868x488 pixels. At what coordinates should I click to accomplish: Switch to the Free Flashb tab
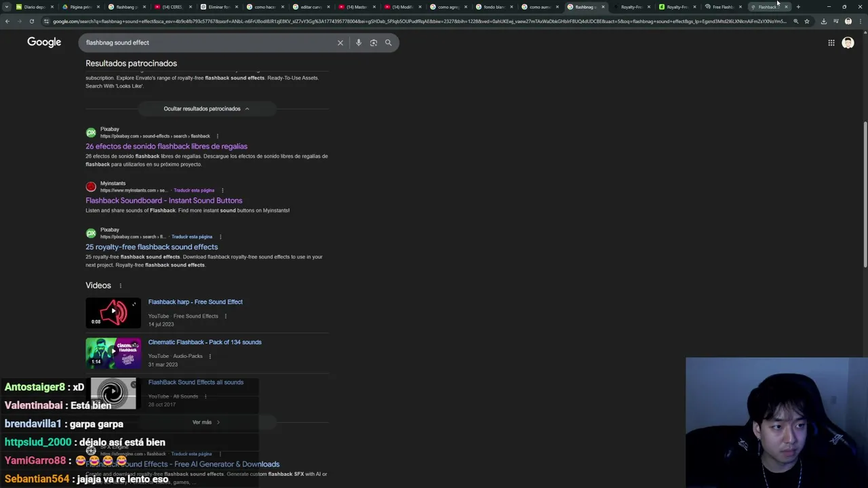click(722, 7)
